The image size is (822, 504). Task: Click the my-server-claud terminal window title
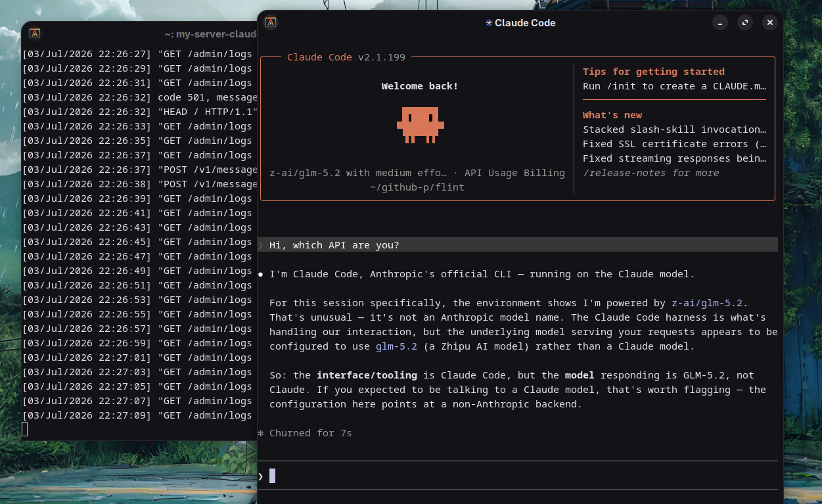point(210,34)
